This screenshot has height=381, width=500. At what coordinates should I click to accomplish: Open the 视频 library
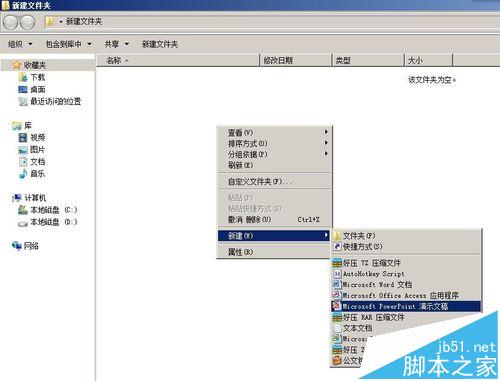tap(32, 137)
